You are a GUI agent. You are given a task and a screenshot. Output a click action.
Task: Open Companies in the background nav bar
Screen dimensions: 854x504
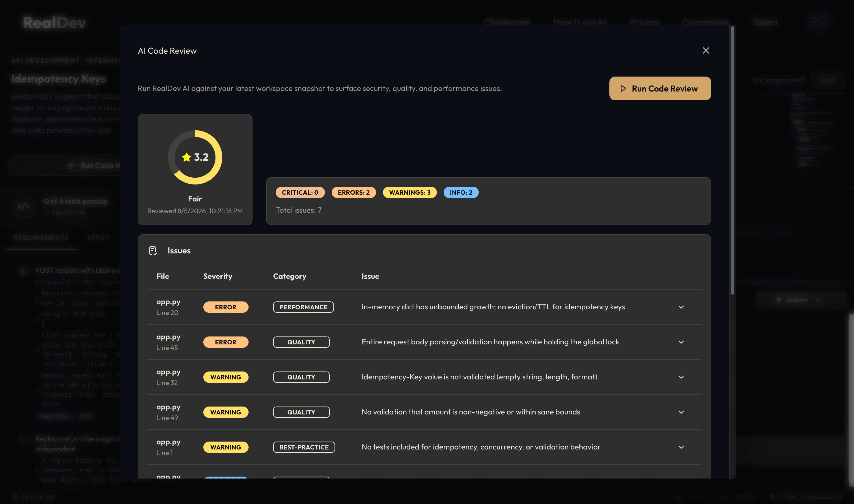tap(705, 22)
